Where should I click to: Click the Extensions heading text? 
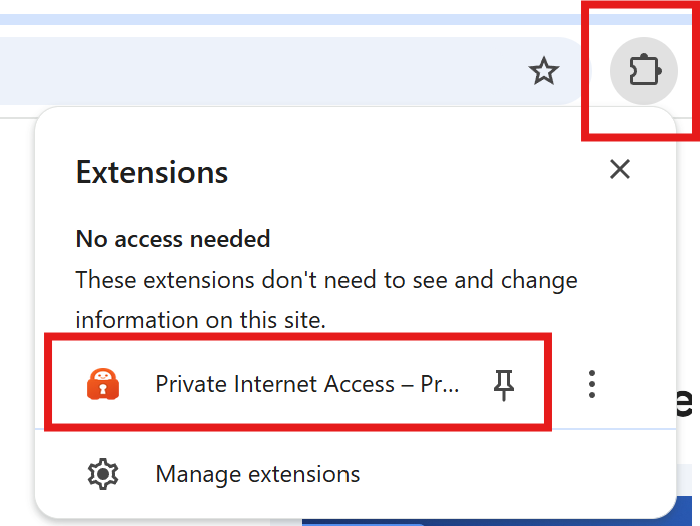[152, 173]
